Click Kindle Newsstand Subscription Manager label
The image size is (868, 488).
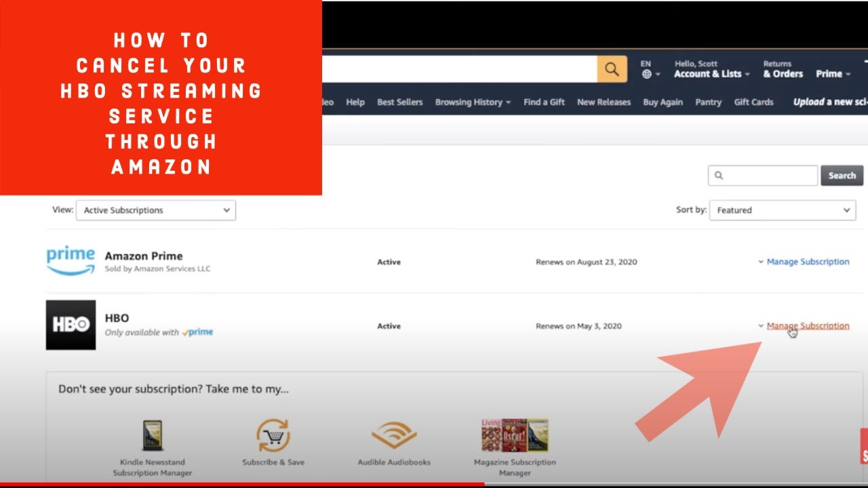tap(153, 468)
